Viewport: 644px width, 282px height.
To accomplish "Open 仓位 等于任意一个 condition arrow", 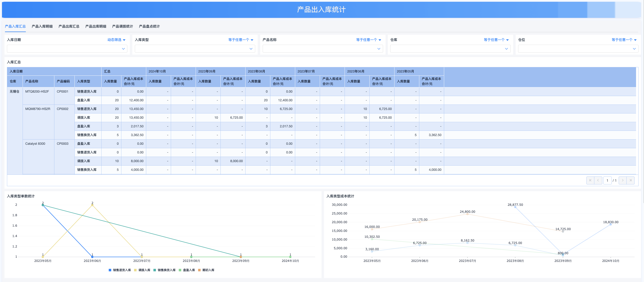I will tap(635, 40).
